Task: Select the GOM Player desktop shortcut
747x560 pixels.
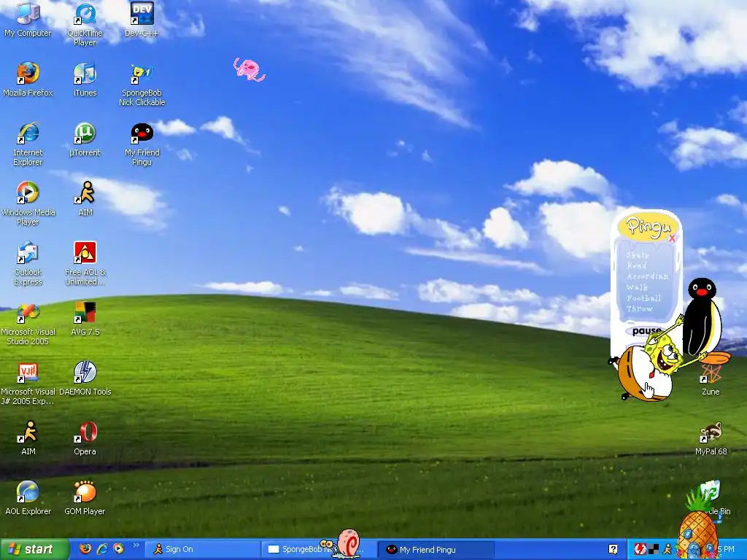Action: coord(85,497)
